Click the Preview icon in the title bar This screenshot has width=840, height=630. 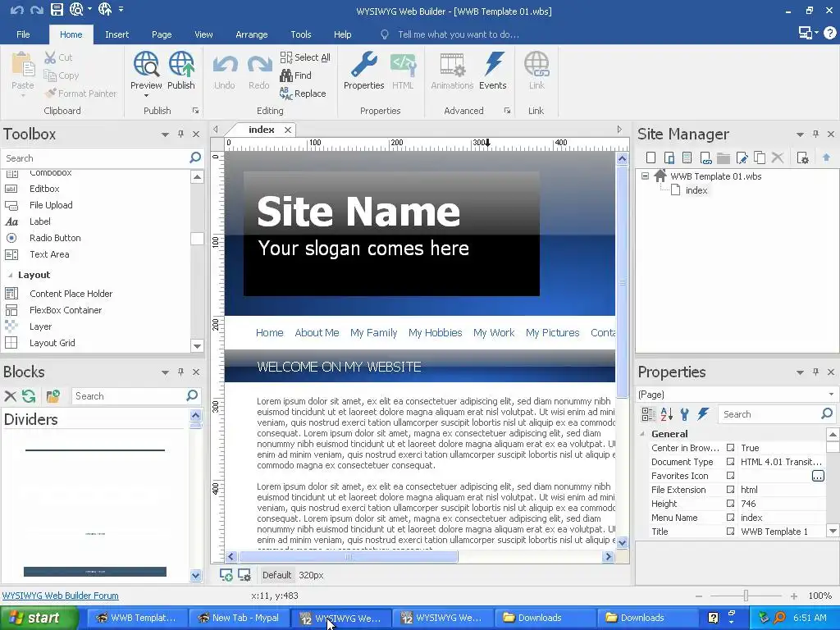76,10
